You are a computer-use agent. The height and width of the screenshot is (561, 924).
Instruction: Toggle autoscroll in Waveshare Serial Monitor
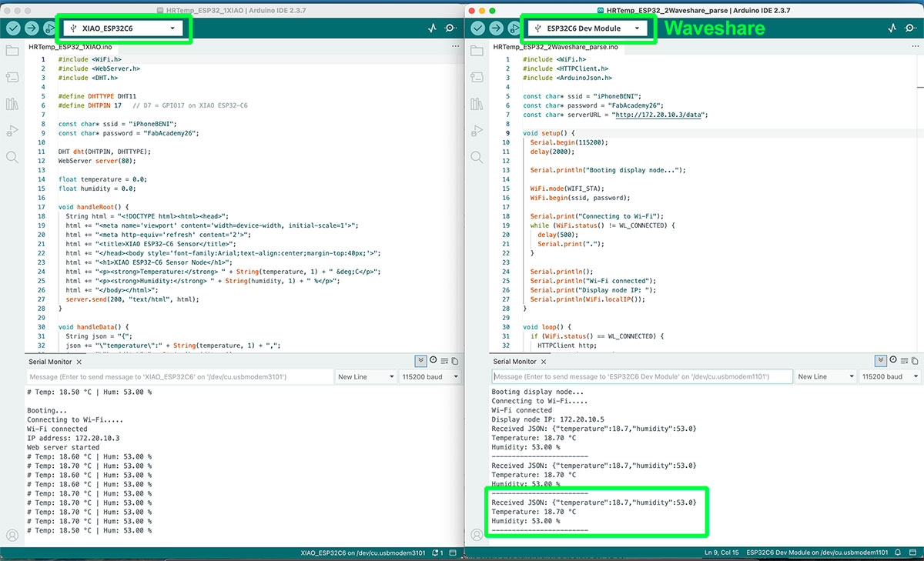(x=881, y=360)
